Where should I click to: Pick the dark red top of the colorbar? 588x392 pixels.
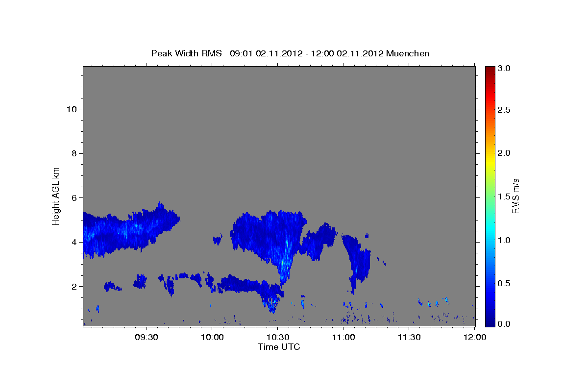tap(490, 69)
